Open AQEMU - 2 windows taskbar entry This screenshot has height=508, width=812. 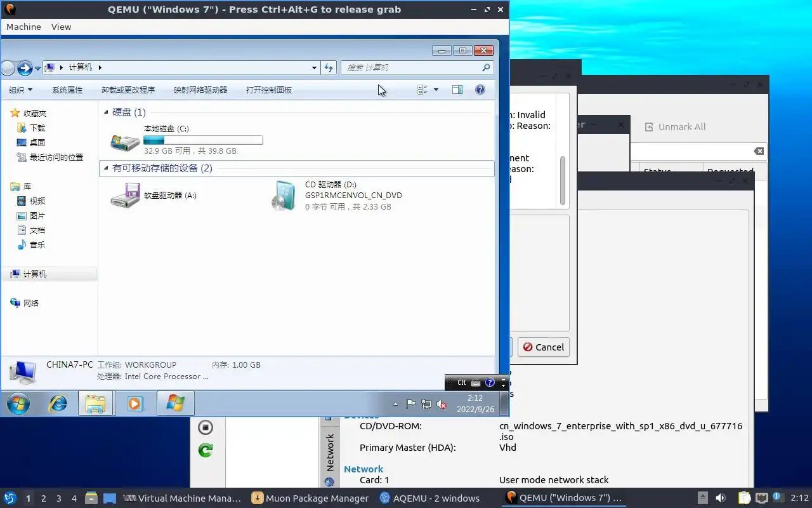[429, 498]
